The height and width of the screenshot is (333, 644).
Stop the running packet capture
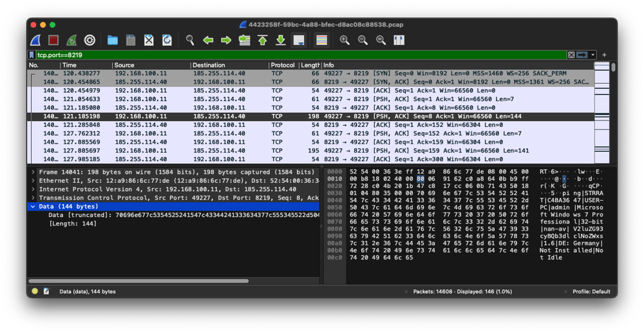pyautogui.click(x=54, y=40)
